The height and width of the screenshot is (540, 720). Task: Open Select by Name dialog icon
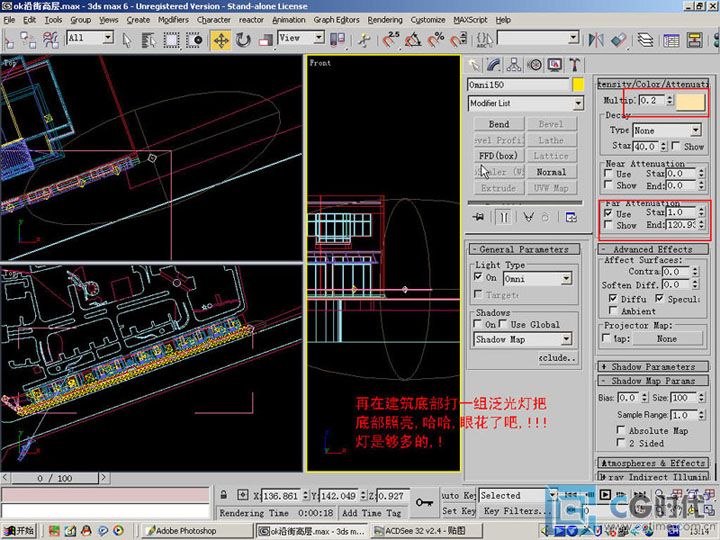point(148,40)
